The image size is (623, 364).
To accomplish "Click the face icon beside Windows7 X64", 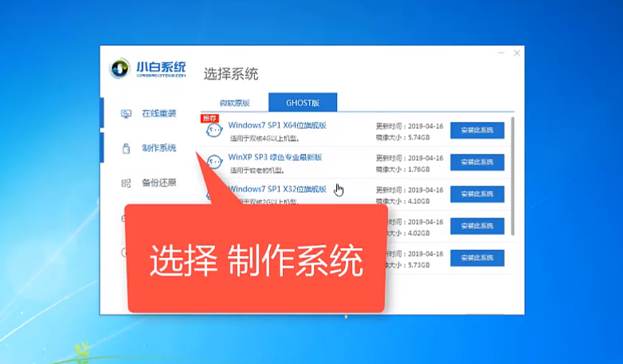I will pyautogui.click(x=214, y=131).
